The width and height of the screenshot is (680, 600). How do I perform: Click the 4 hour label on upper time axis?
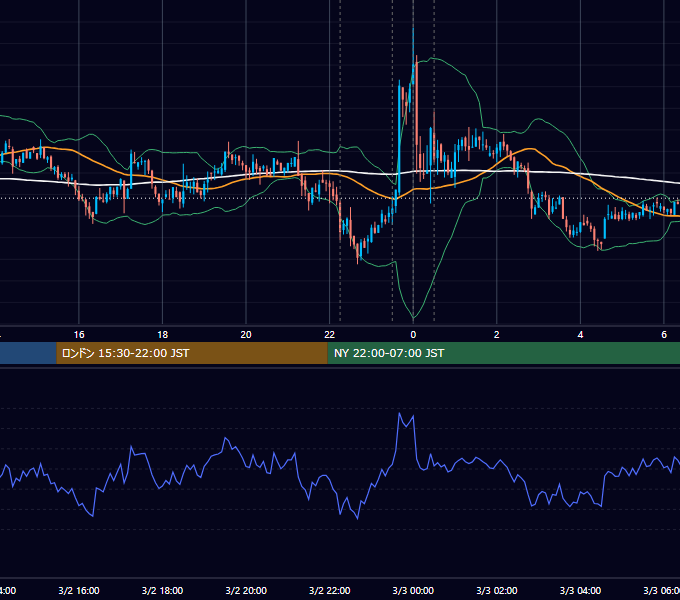[x=580, y=335]
